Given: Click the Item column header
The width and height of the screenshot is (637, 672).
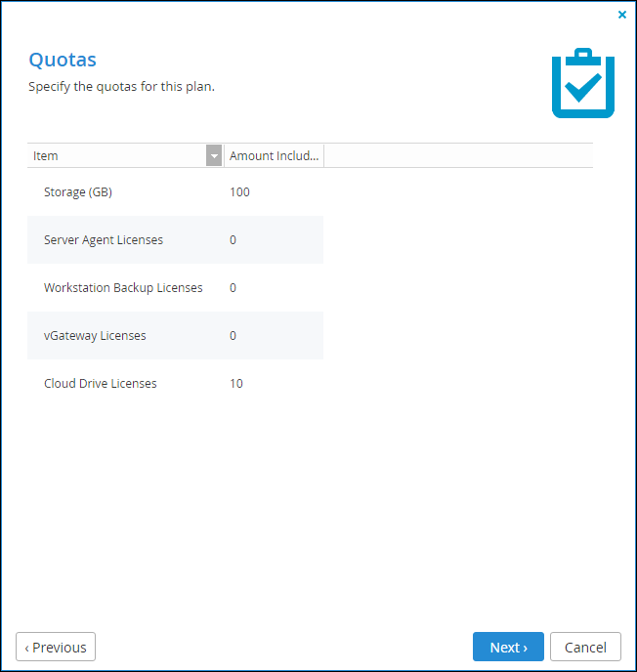Looking at the screenshot, I should pyautogui.click(x=116, y=155).
